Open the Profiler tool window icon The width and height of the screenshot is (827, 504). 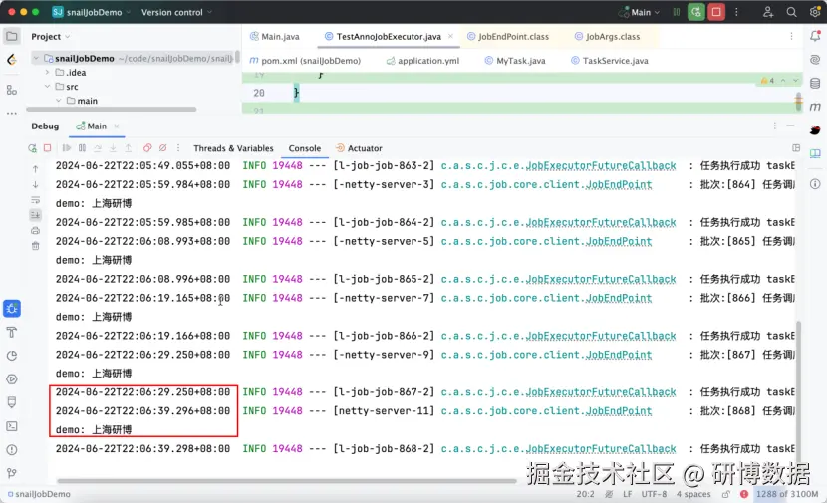[x=12, y=356]
